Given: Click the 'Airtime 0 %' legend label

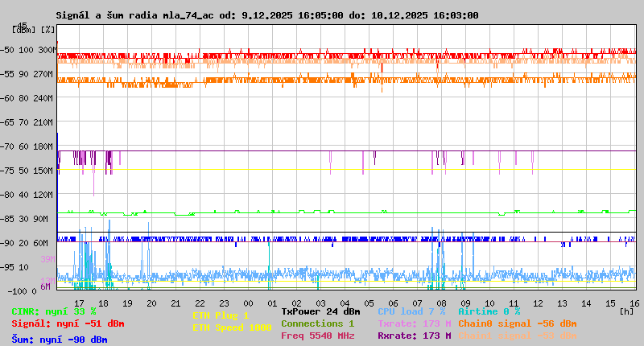Looking at the screenshot, I should pyautogui.click(x=489, y=311).
